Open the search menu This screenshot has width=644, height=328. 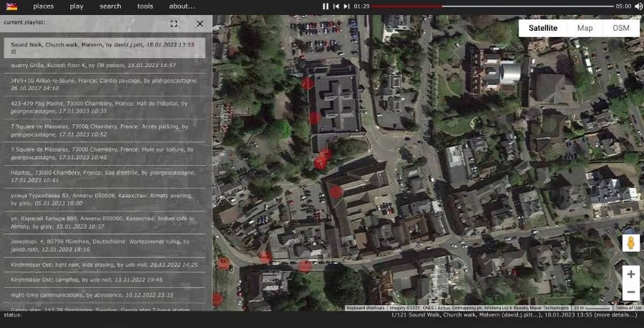[x=110, y=6]
